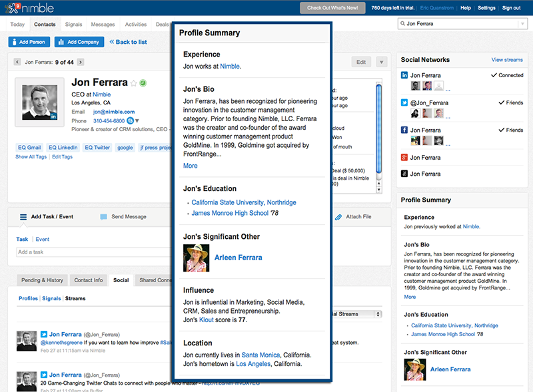The height and width of the screenshot is (392, 533).
Task: Click Check Out What's New button
Action: click(x=332, y=8)
